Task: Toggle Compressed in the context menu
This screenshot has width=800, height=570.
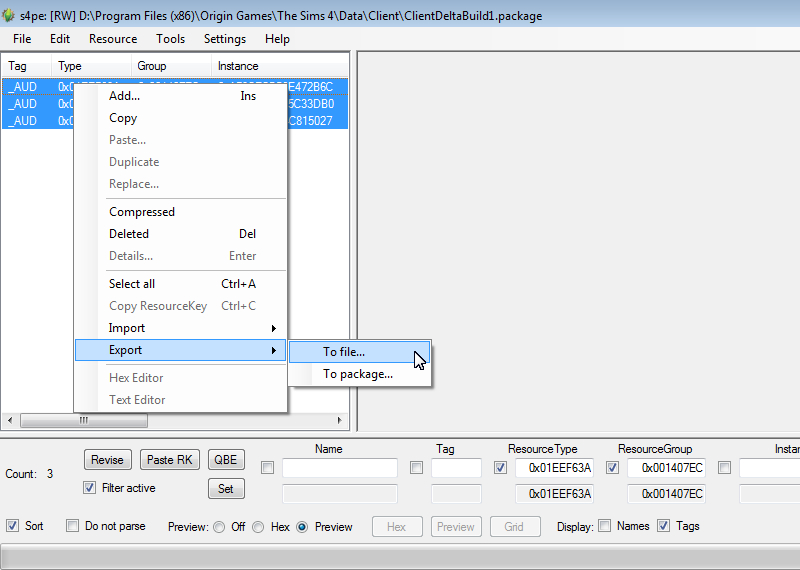Action: click(181, 212)
